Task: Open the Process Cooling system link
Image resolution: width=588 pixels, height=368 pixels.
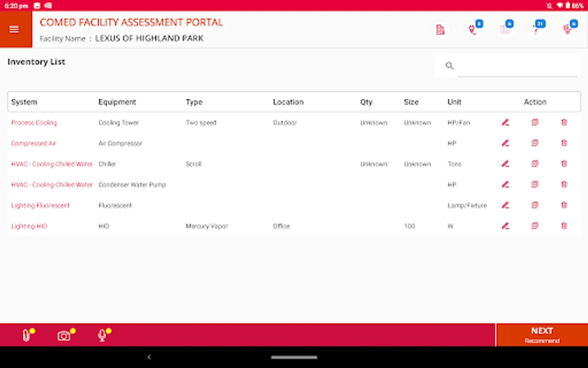Action: click(34, 123)
